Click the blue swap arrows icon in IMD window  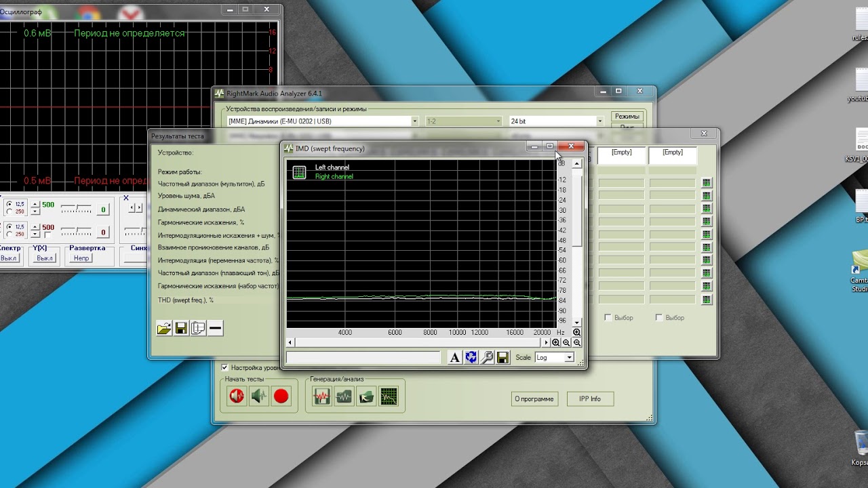pyautogui.click(x=471, y=357)
